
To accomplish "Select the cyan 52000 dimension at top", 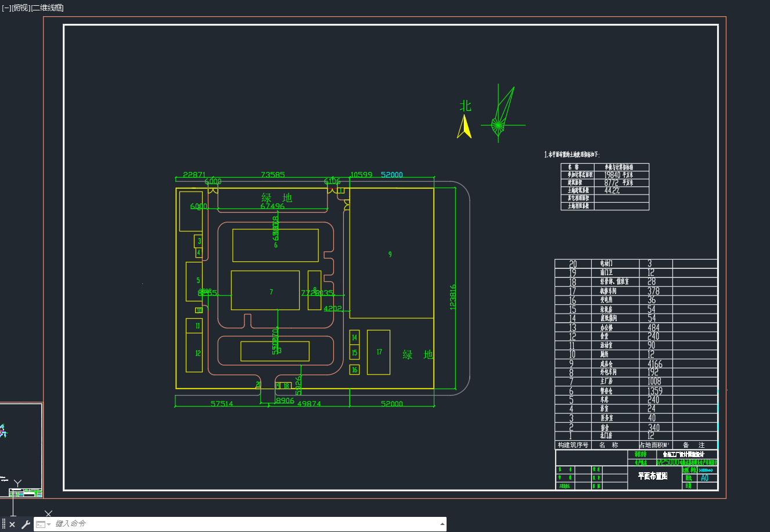I will coord(392,174).
